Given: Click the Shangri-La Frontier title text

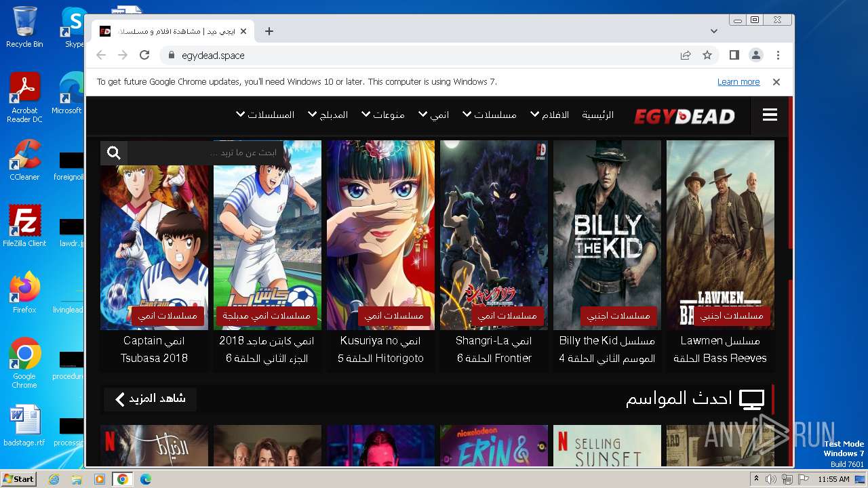Looking at the screenshot, I should click(x=494, y=349).
